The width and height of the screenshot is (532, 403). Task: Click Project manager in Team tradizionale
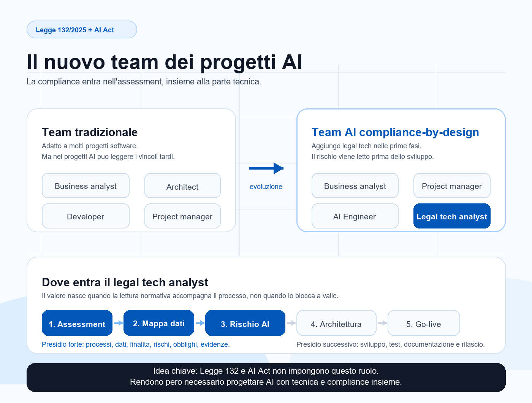coord(182,216)
